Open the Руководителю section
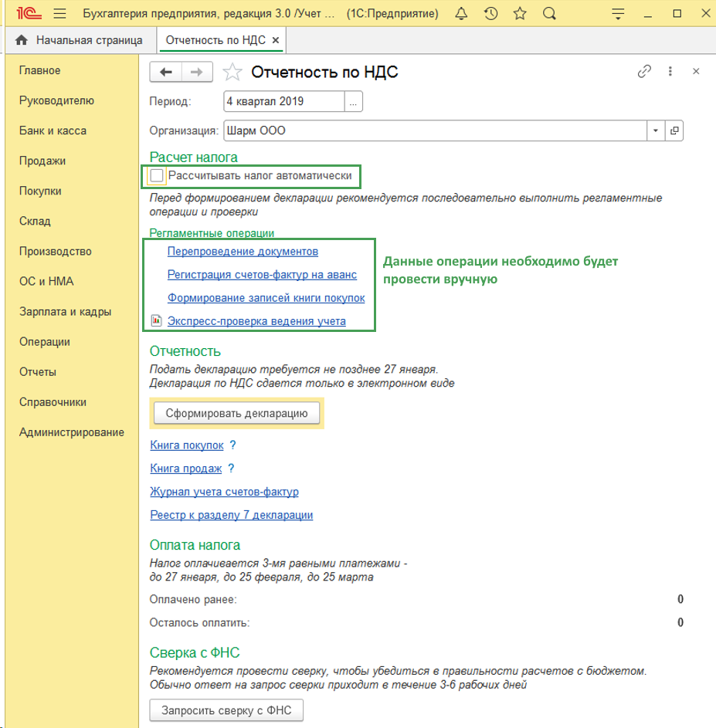 [x=56, y=101]
